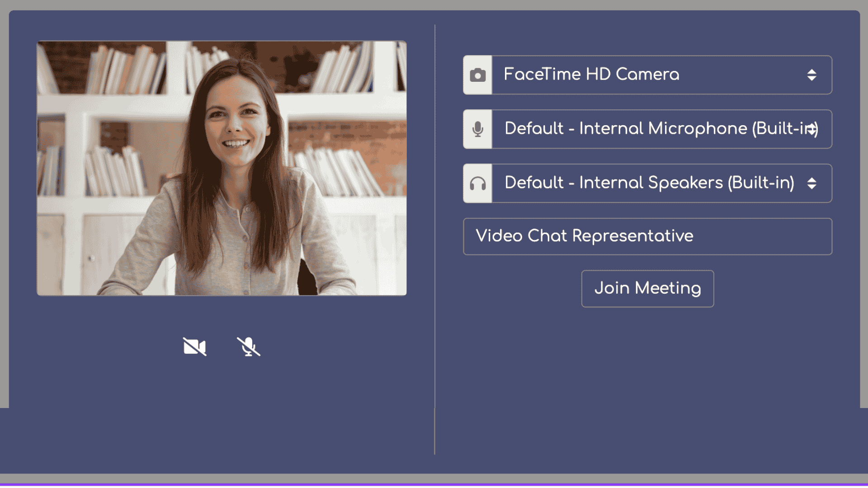Click the headphones icon beside Internal Speakers
Screen dimensions: 868x488
pyautogui.click(x=477, y=183)
